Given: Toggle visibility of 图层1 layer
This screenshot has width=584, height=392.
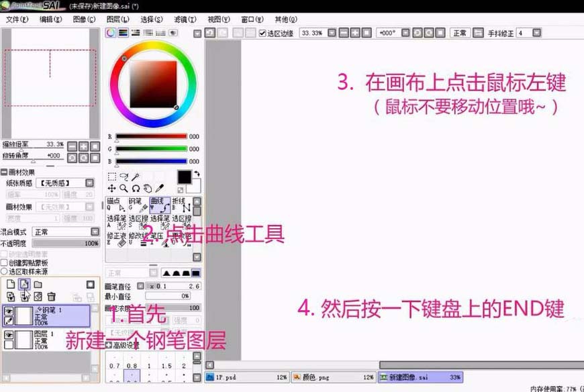Looking at the screenshot, I should click(x=9, y=334).
